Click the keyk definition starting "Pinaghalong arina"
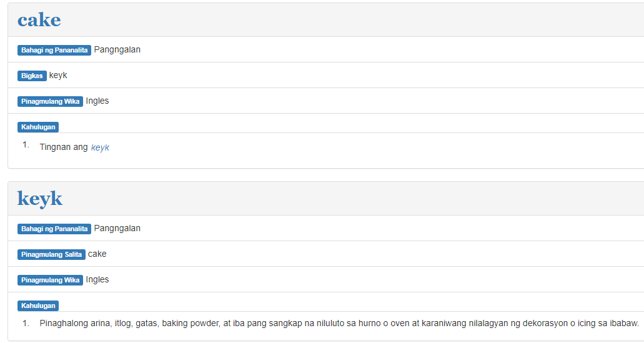Image resolution: width=644 pixels, height=343 pixels. coord(339,324)
